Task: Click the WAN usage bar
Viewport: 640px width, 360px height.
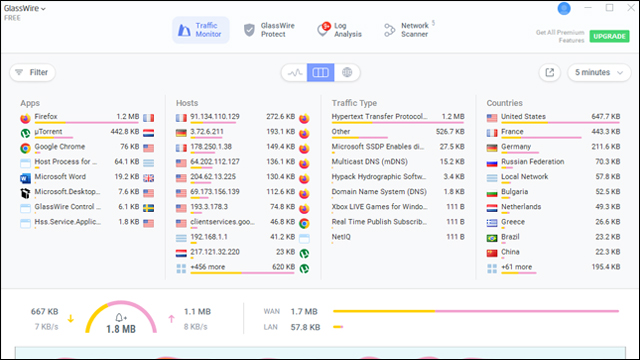Action: [476, 311]
